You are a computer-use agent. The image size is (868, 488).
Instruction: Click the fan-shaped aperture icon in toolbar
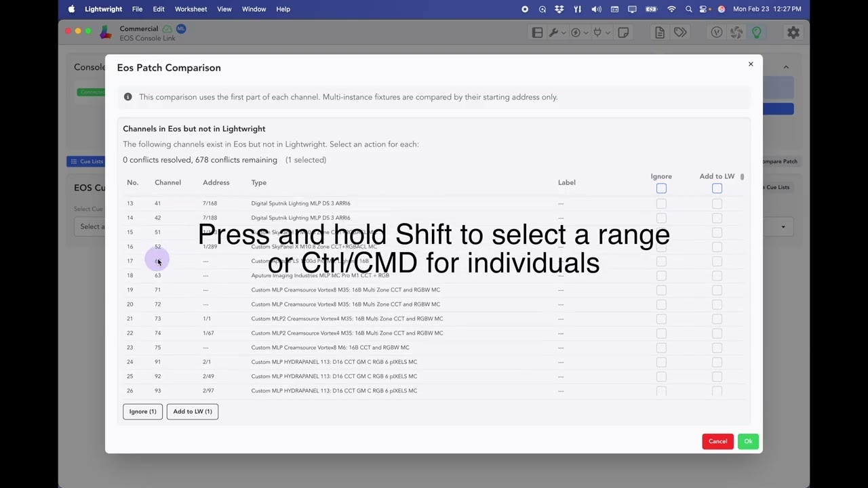click(736, 33)
